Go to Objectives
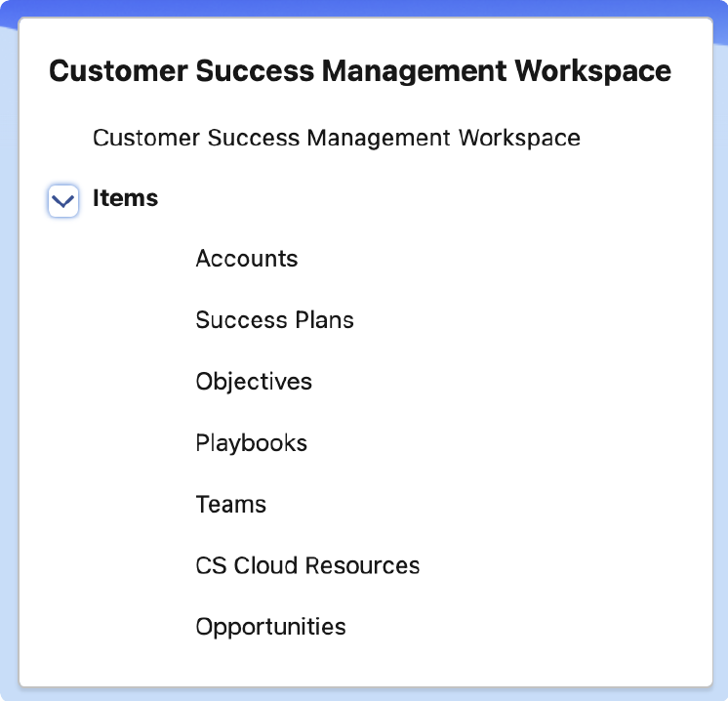 coord(254,382)
